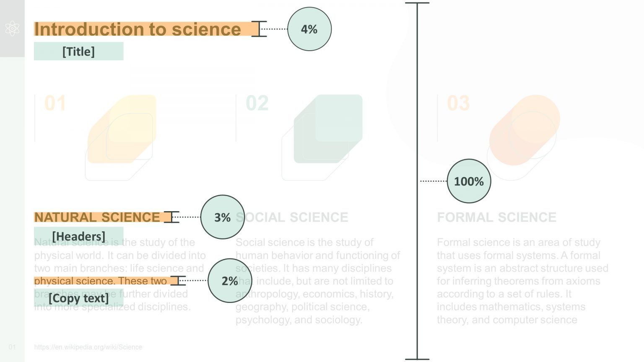Click the atom icon in top-left corner

coord(12,28)
